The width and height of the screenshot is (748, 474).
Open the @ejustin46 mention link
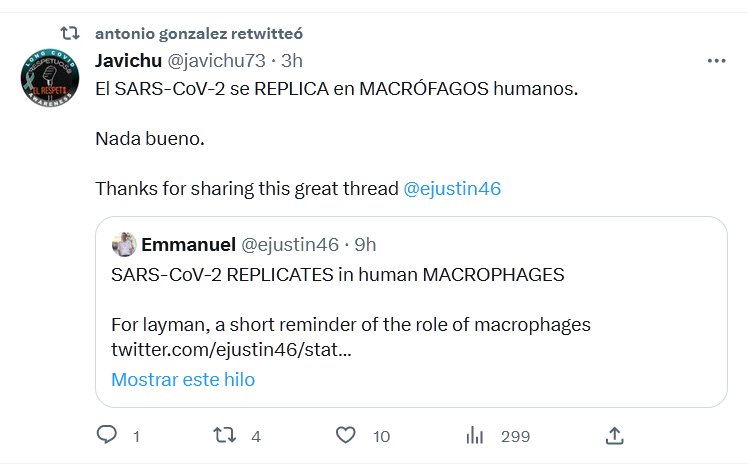pyautogui.click(x=452, y=188)
